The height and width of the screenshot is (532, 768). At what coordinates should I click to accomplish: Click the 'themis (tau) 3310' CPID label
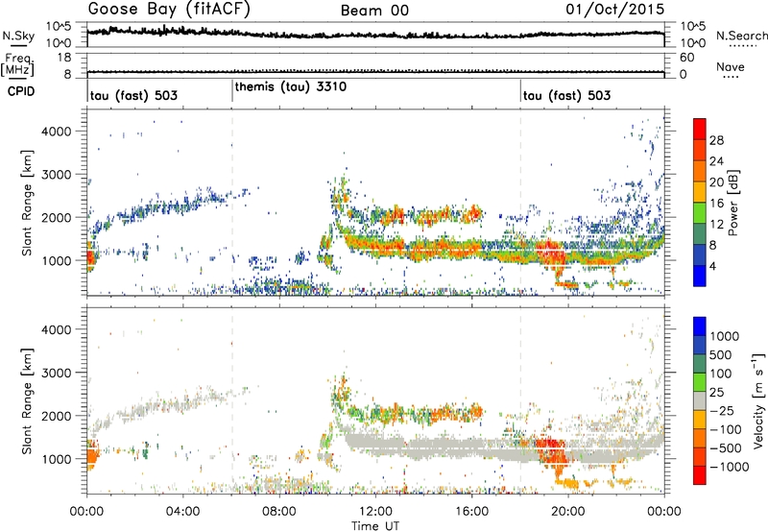coord(291,87)
